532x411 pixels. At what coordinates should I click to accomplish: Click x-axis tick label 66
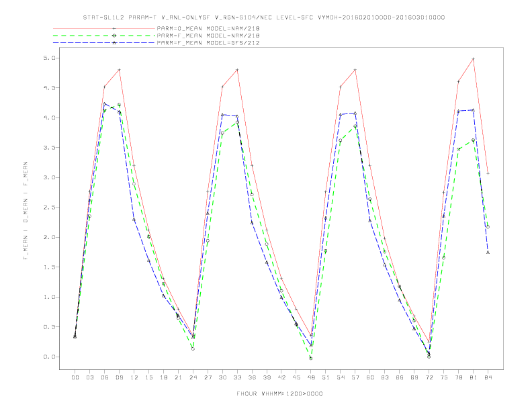(x=400, y=377)
